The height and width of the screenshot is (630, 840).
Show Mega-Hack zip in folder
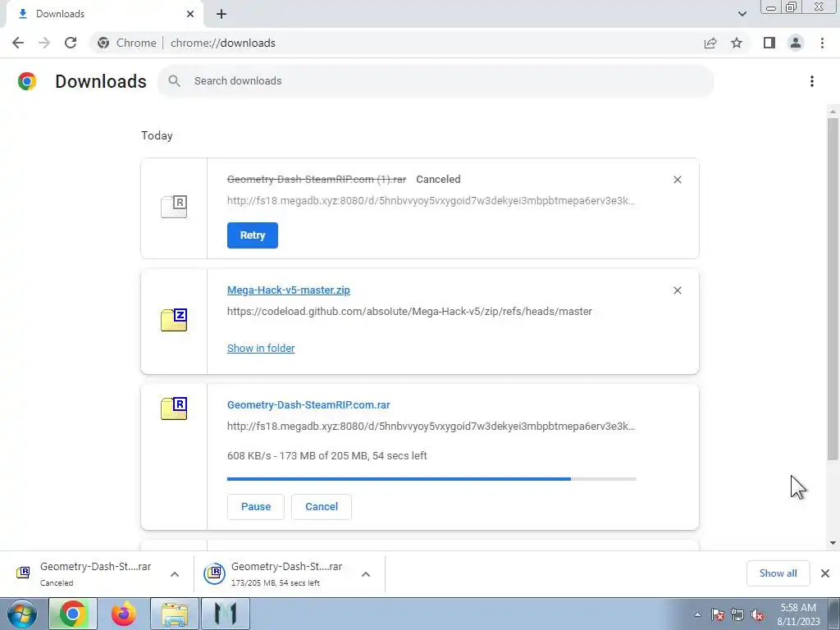tap(261, 348)
